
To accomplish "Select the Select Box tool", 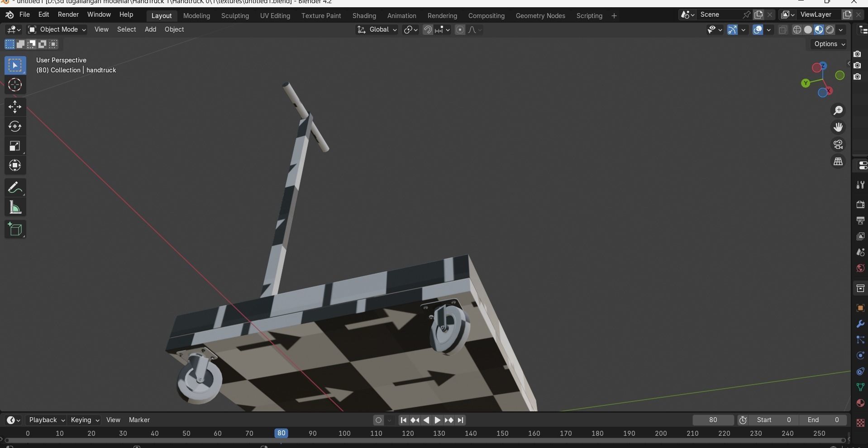I will [15, 66].
